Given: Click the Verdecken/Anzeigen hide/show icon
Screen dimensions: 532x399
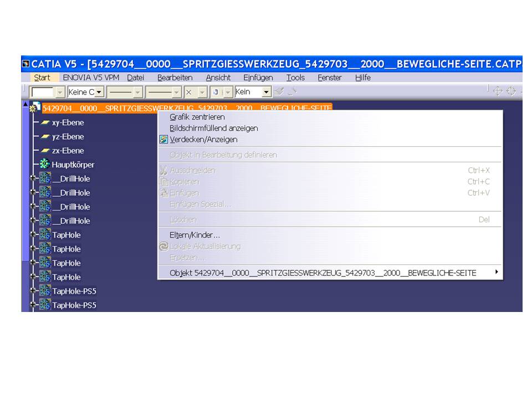Looking at the screenshot, I should [163, 140].
